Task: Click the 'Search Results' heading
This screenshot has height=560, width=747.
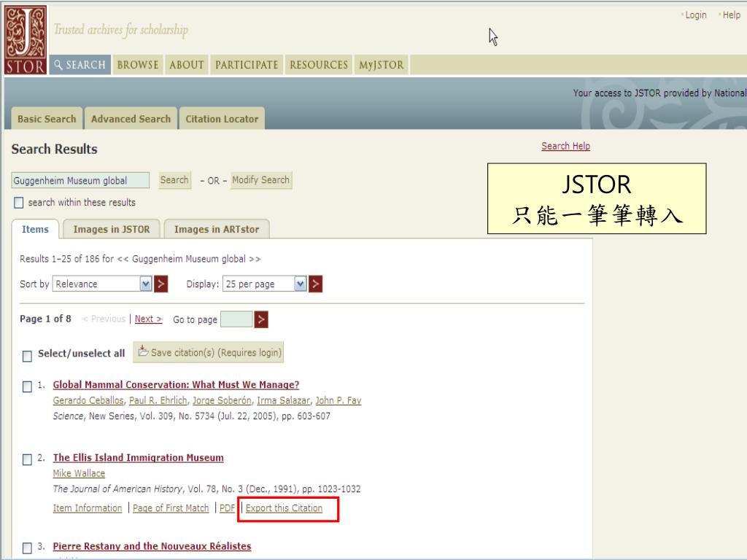Action: coord(54,149)
